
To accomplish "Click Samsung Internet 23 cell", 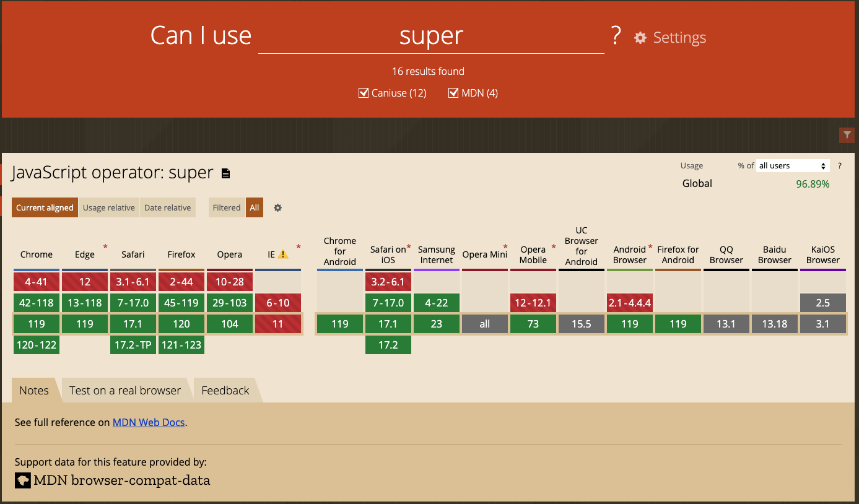I will (x=437, y=324).
